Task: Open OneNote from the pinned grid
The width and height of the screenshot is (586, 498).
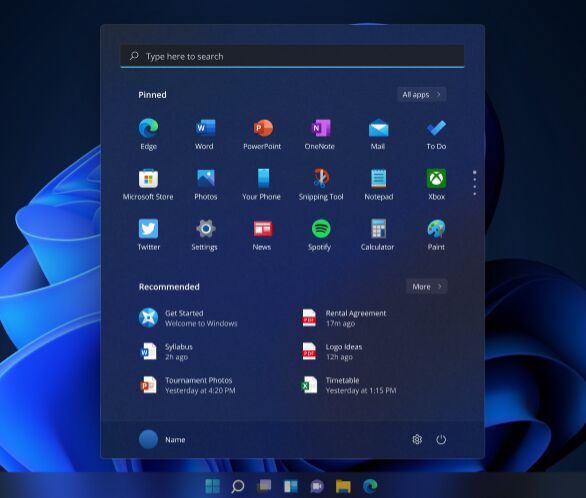Action: (320, 134)
